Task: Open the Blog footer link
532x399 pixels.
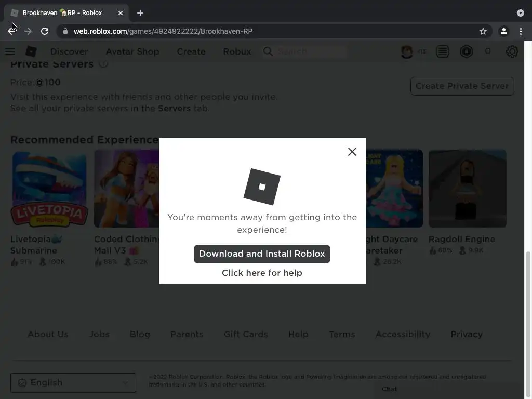Action: click(x=140, y=334)
